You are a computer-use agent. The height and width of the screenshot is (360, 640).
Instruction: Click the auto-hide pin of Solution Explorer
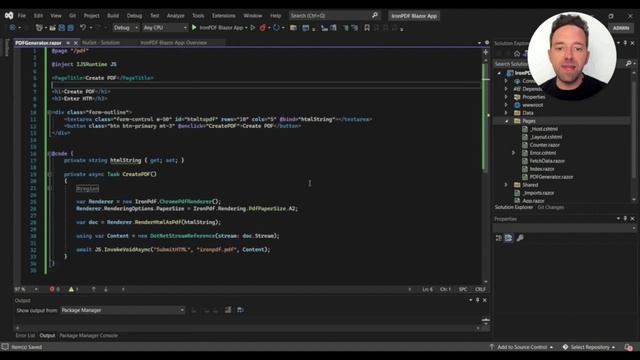(x=625, y=43)
